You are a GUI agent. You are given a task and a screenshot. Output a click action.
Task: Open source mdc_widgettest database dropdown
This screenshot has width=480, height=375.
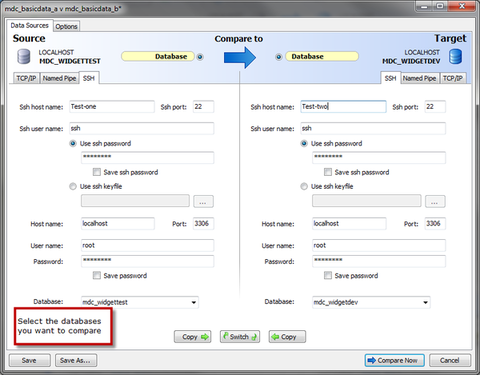pyautogui.click(x=140, y=302)
